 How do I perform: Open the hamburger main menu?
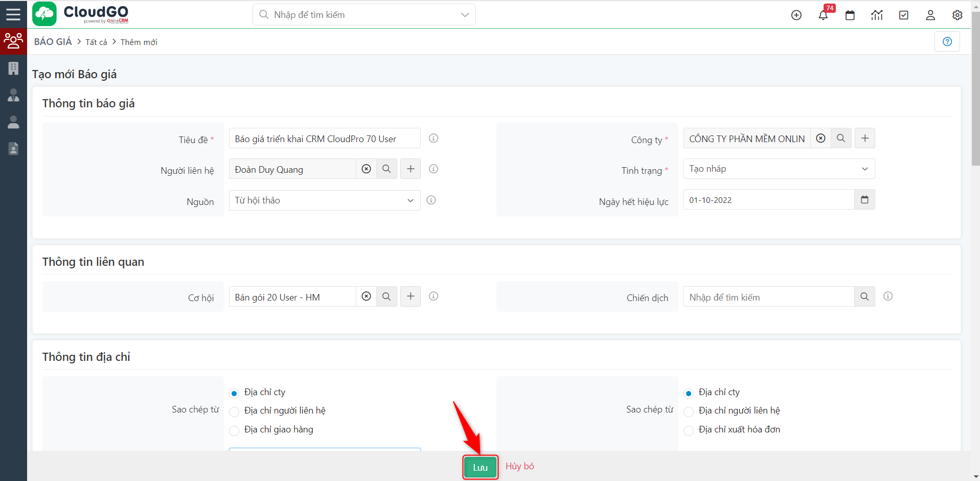13,14
